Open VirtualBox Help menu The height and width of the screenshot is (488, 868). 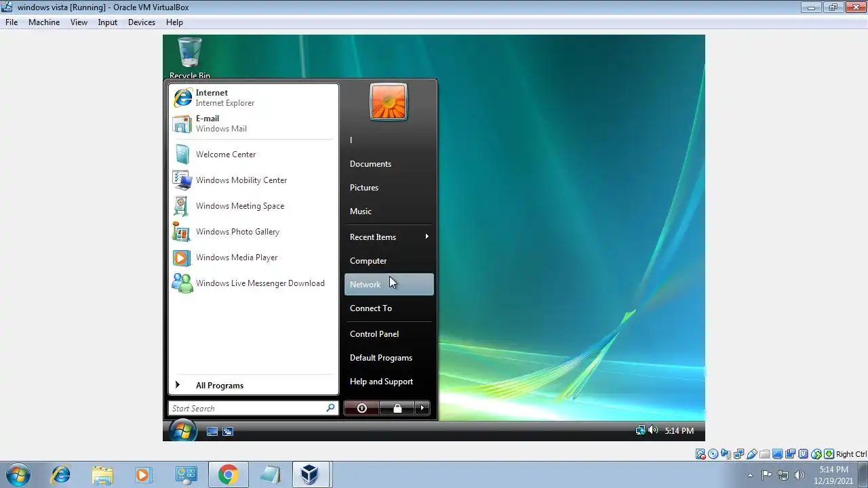(174, 22)
